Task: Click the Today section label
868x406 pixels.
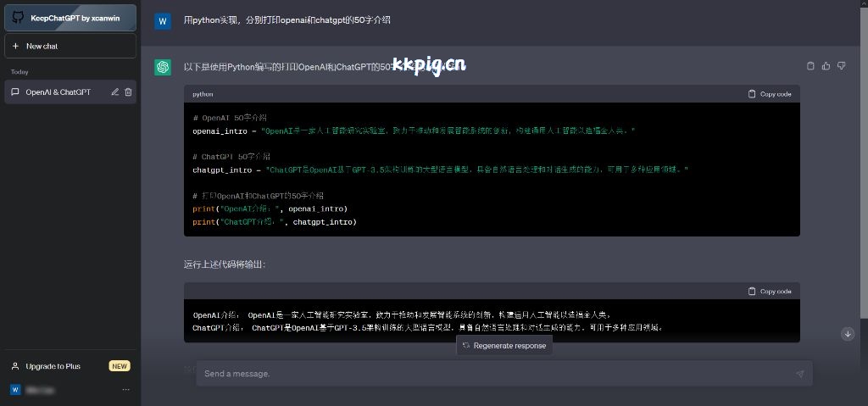Action: click(19, 72)
